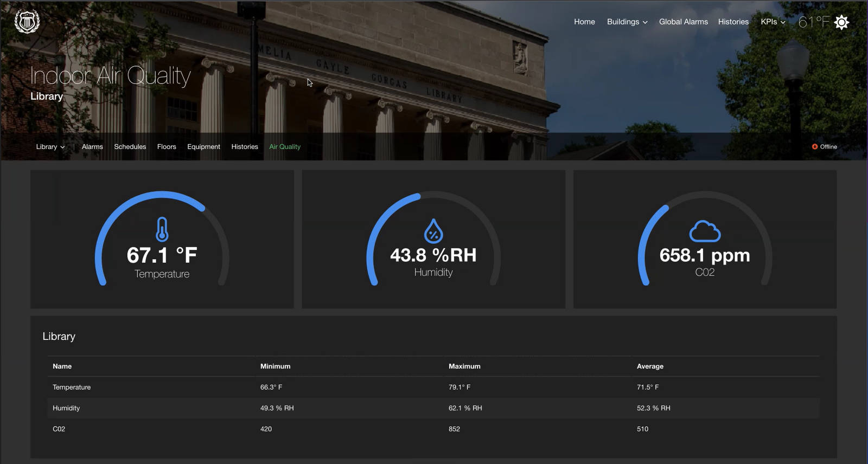The width and height of the screenshot is (868, 464).
Task: Click the 62.1 % RH maximum humidity cell
Action: 465,408
